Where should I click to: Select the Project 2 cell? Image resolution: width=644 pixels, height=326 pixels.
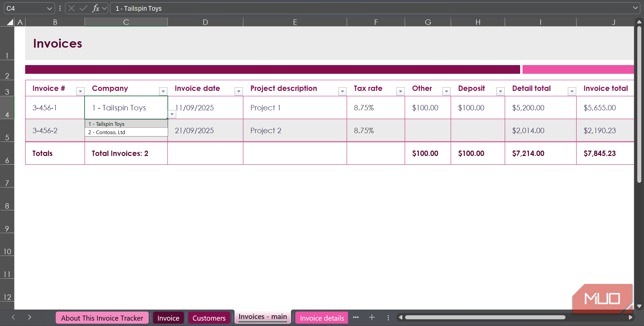coord(295,130)
